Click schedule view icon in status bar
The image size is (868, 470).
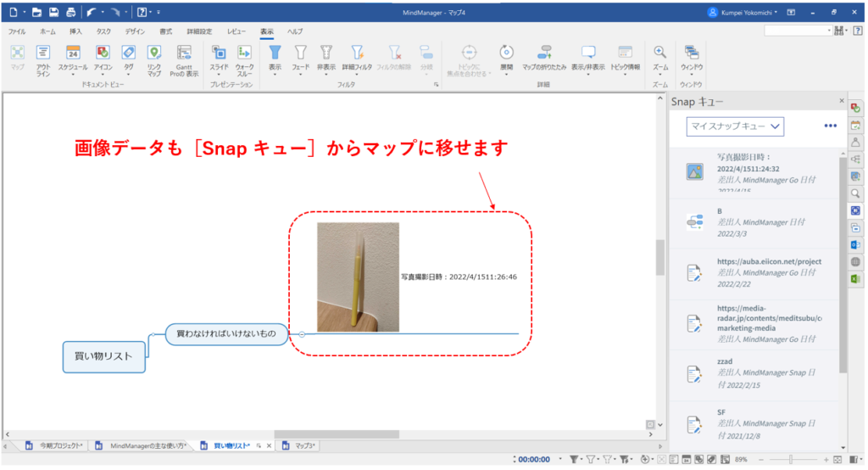686,460
